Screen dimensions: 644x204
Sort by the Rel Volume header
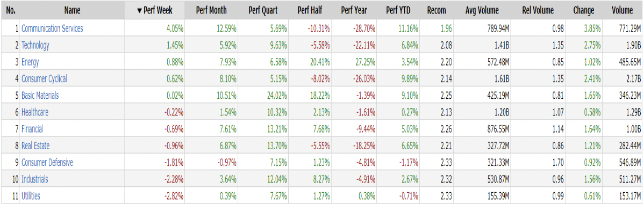point(539,10)
